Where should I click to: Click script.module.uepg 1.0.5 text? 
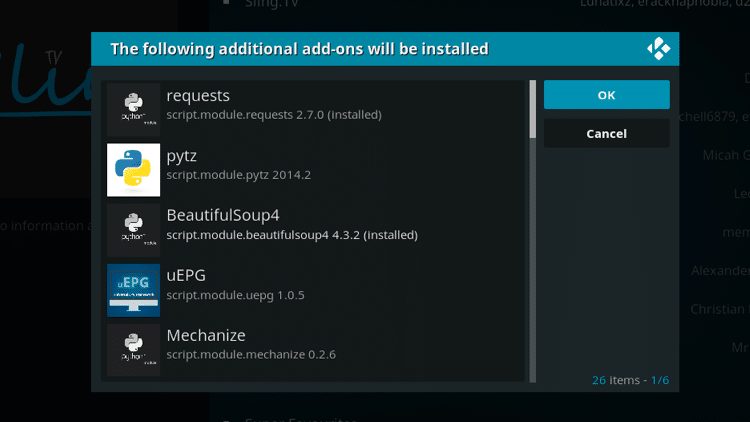pyautogui.click(x=235, y=295)
